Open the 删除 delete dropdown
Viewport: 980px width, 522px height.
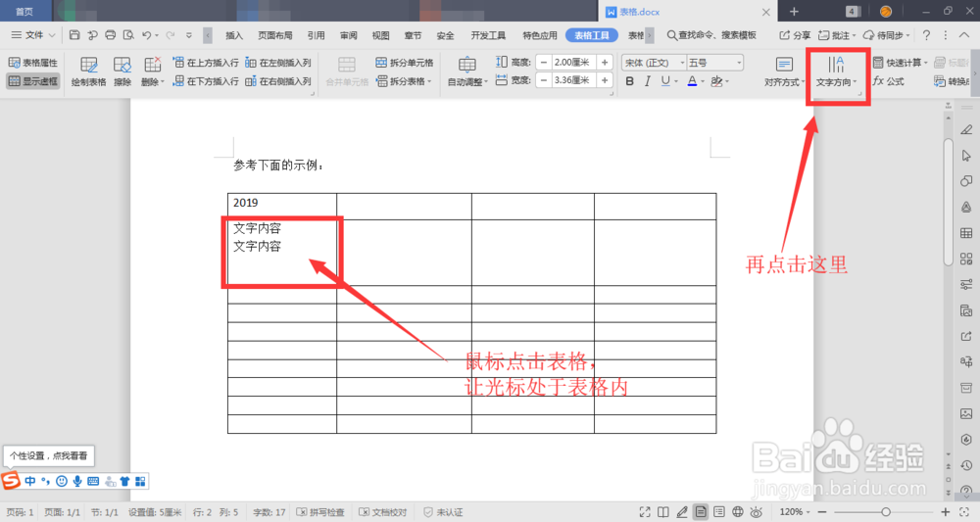click(x=153, y=71)
